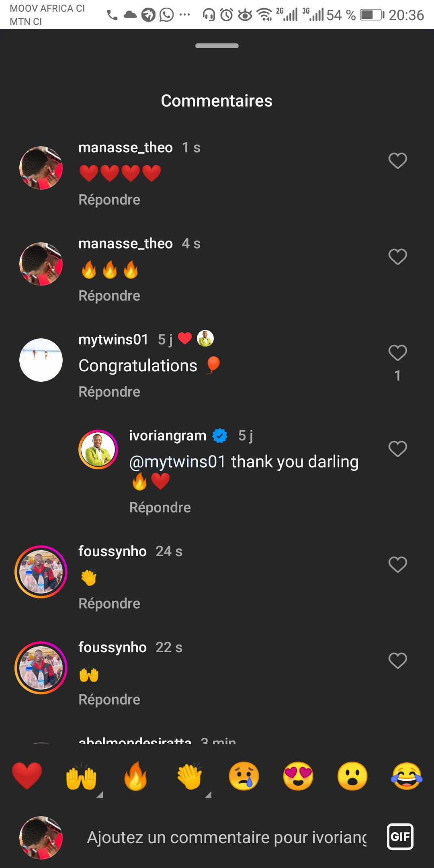The width and height of the screenshot is (434, 868).
Task: Open foussynho's story from 24 s comment
Action: pos(41,571)
